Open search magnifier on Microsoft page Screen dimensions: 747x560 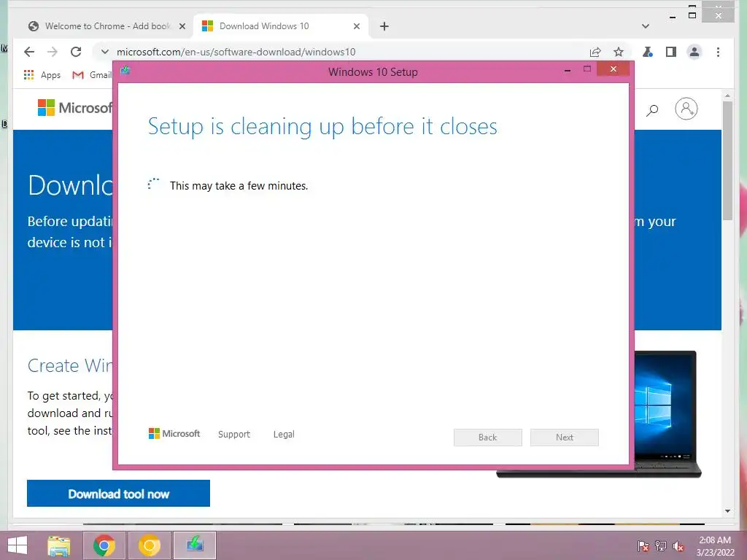coord(652,111)
